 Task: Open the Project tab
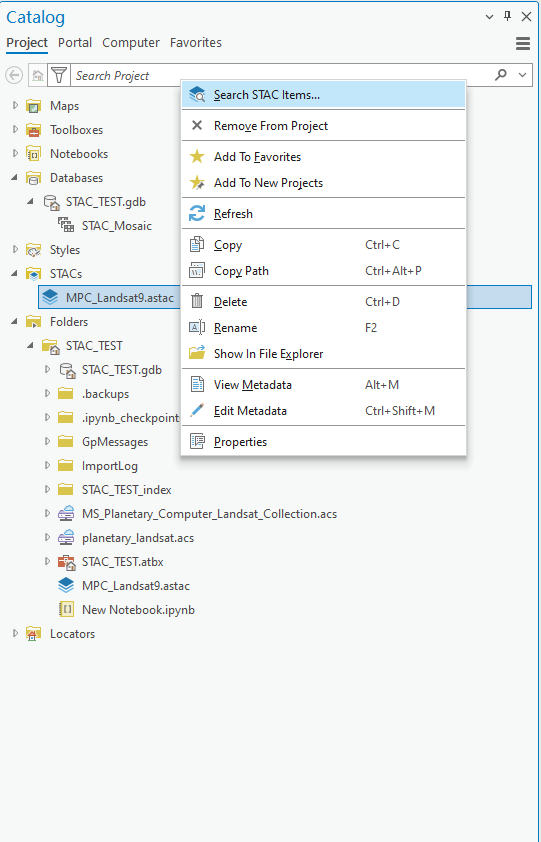coord(27,42)
